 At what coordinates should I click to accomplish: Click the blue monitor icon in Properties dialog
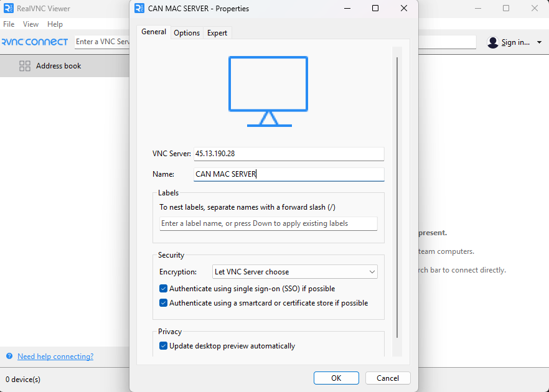(x=268, y=91)
